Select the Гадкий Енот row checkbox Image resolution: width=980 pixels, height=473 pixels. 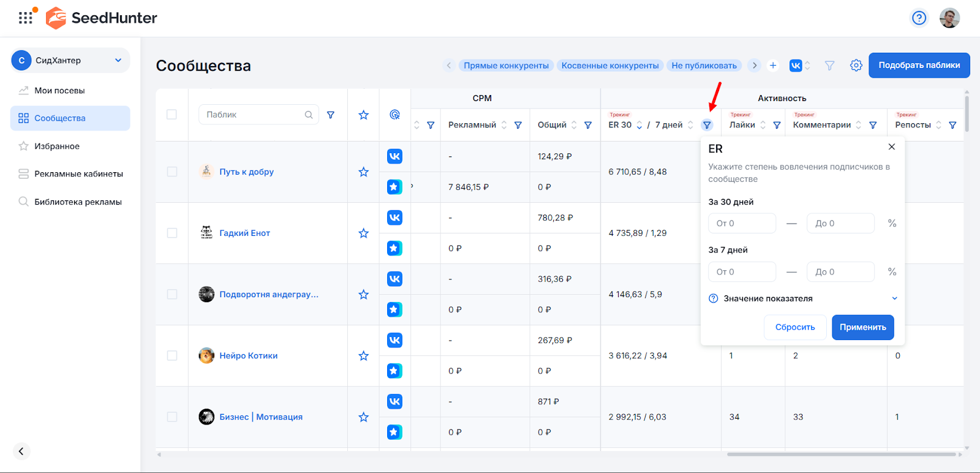click(172, 233)
